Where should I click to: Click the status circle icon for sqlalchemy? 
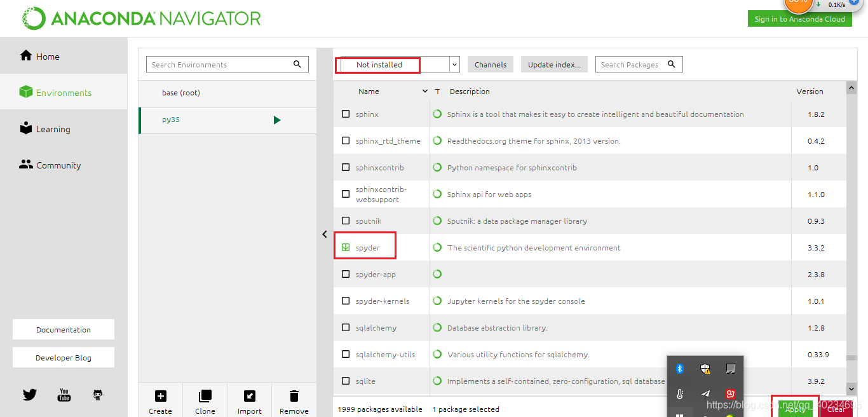(x=437, y=328)
